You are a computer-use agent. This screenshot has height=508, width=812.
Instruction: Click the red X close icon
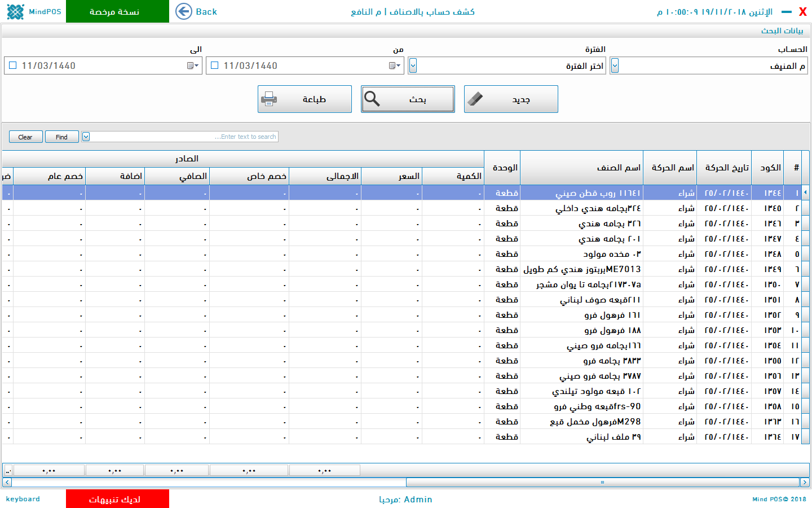click(802, 12)
